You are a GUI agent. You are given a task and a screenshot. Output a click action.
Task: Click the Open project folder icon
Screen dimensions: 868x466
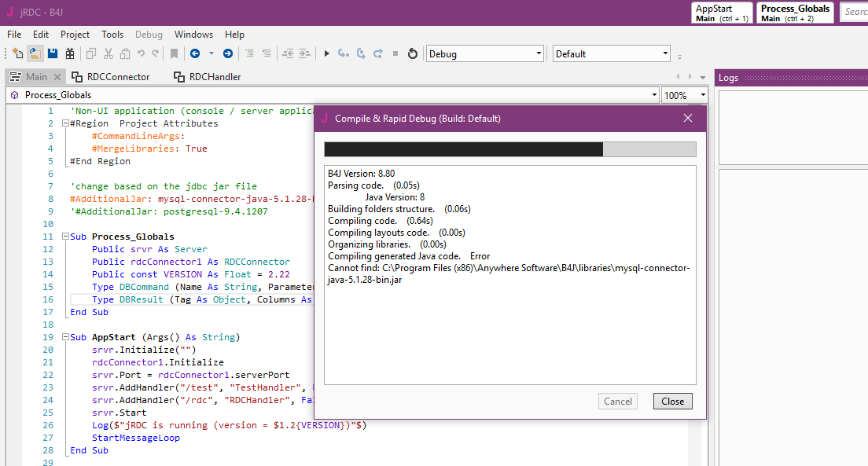pyautogui.click(x=35, y=53)
